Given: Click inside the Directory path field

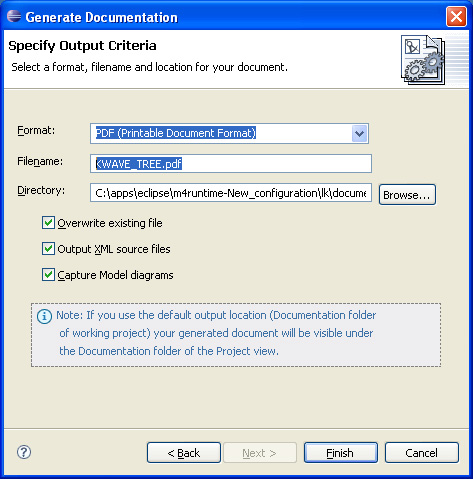Looking at the screenshot, I should point(231,193).
